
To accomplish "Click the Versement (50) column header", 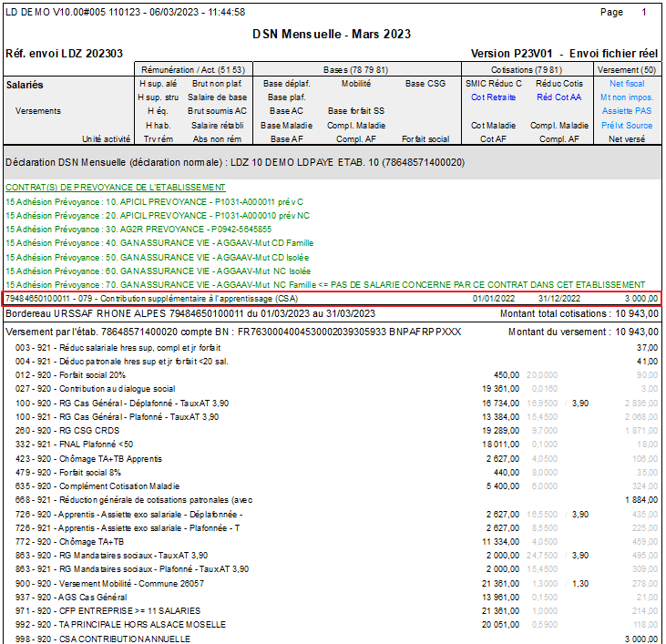I will tap(626, 69).
